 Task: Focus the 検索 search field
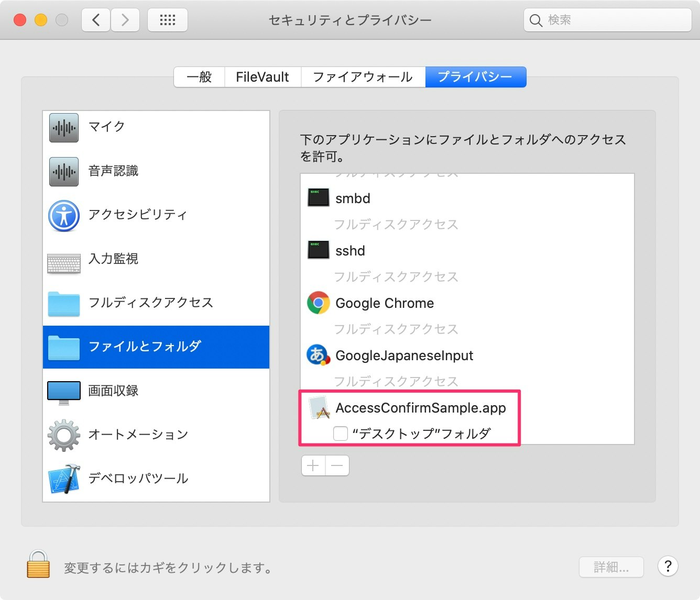608,20
